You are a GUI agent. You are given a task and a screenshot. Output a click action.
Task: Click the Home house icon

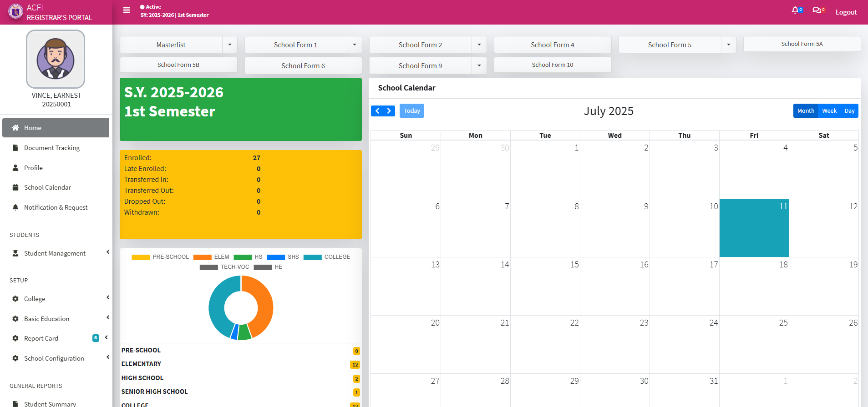pyautogui.click(x=15, y=128)
